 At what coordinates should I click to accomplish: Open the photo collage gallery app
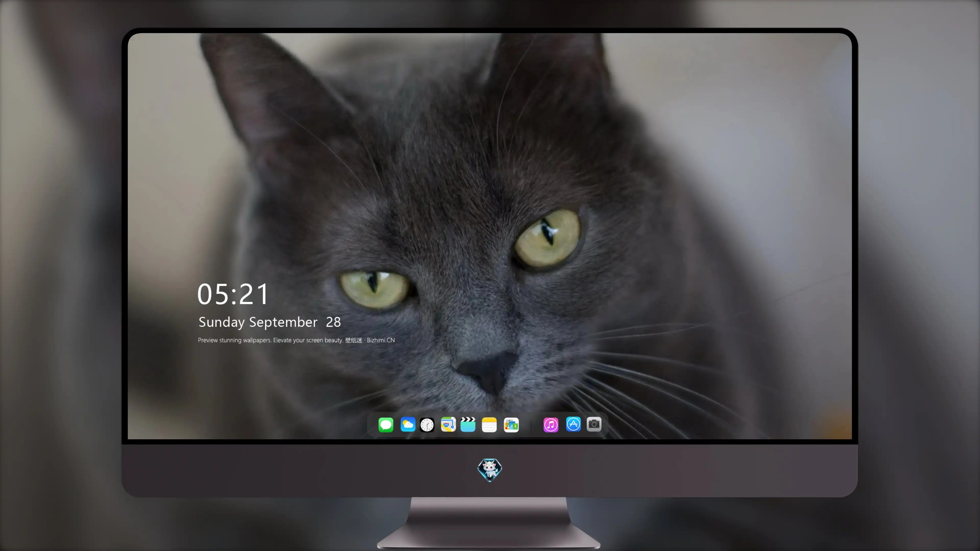pos(511,424)
